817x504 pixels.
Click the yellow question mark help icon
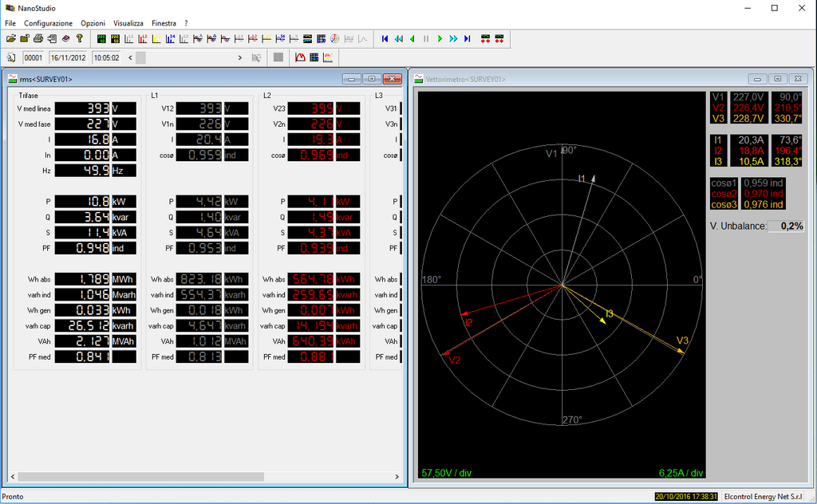79,38
